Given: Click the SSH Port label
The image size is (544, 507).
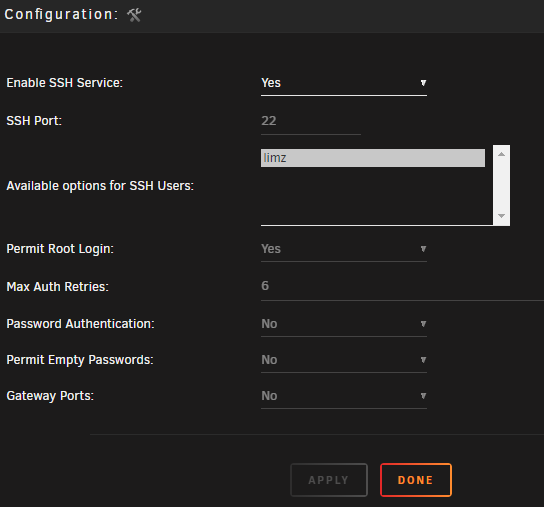Looking at the screenshot, I should point(34,121).
